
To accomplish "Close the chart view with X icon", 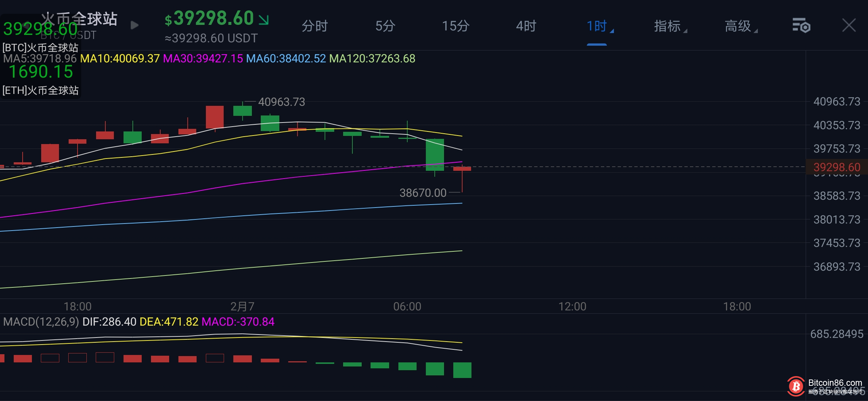I will point(849,26).
